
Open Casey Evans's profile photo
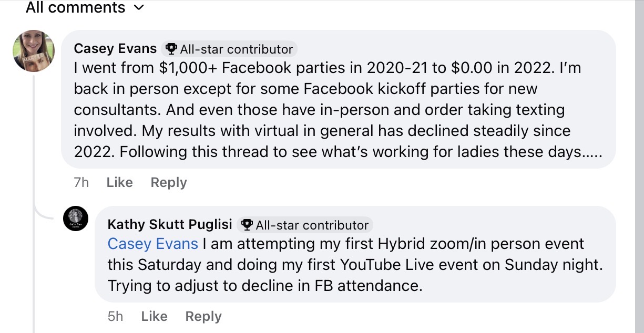[x=34, y=51]
